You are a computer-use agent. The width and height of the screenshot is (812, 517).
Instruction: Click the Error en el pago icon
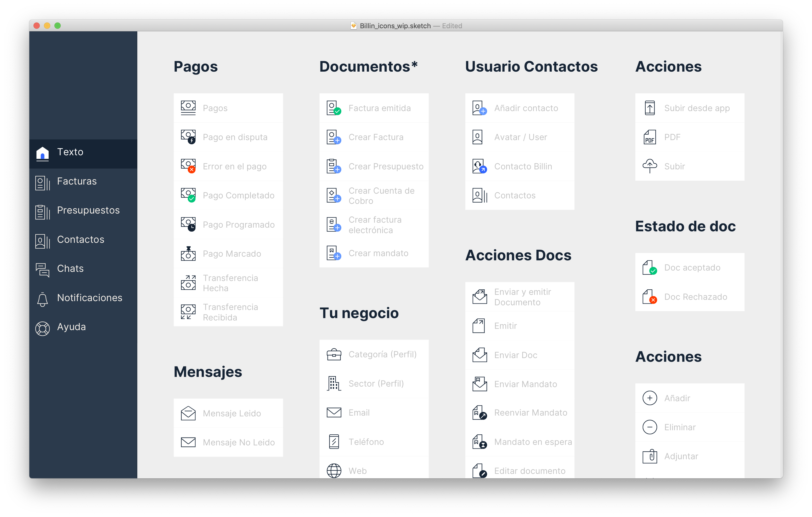coord(188,166)
